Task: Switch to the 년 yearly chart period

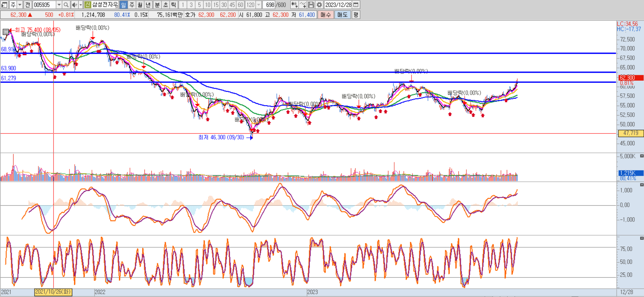Action: point(148,5)
